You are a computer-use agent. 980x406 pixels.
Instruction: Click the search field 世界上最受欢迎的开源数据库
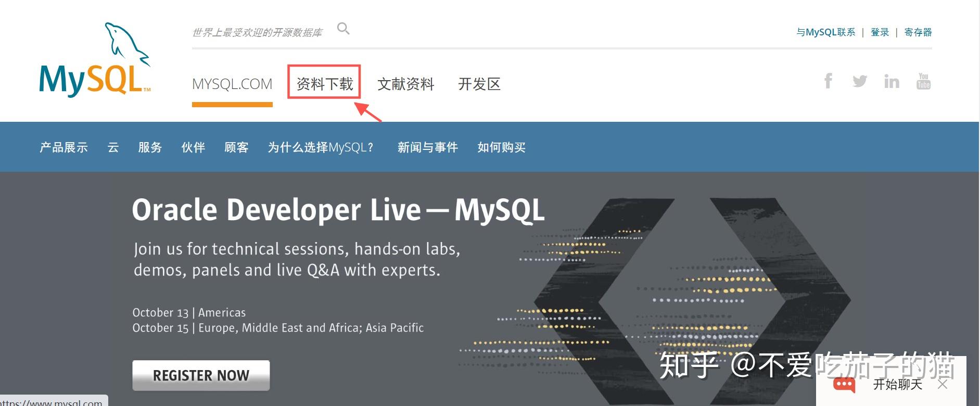tap(257, 32)
